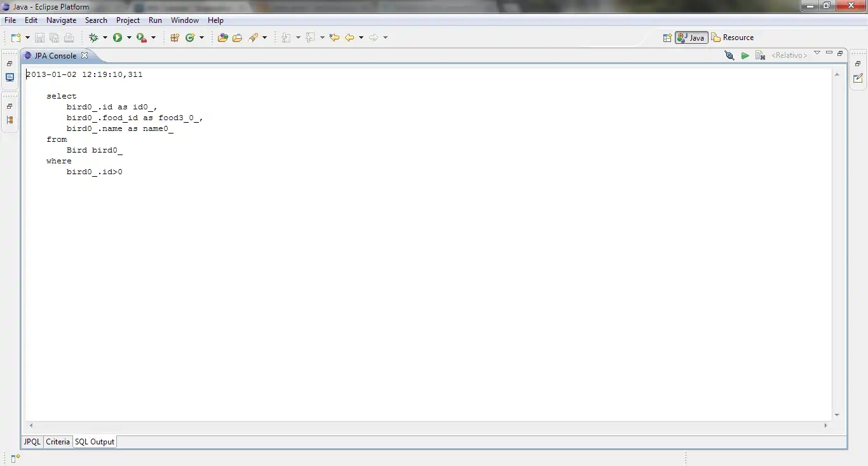Restore the second left minimized view stack
This screenshot has height=466, width=868.
point(10,107)
